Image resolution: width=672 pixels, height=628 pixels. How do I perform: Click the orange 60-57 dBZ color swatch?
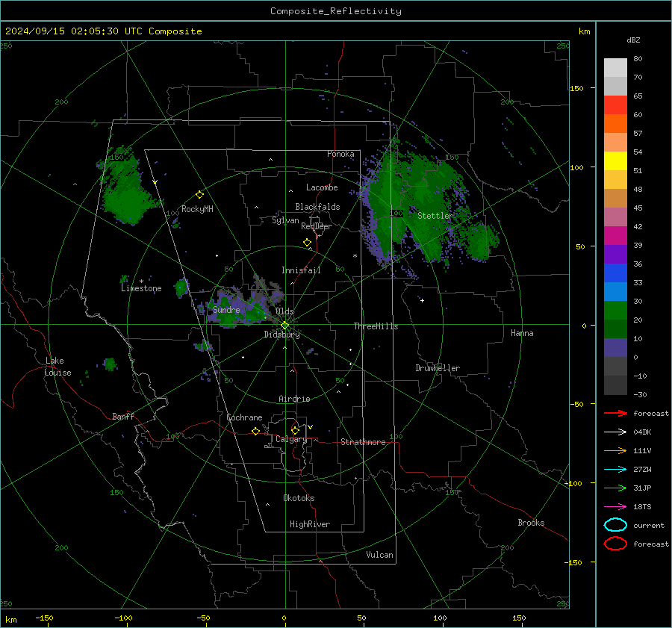coord(615,124)
